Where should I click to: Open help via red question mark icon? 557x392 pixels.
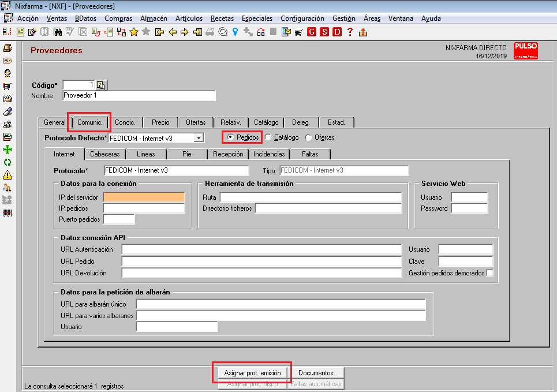coord(350,32)
